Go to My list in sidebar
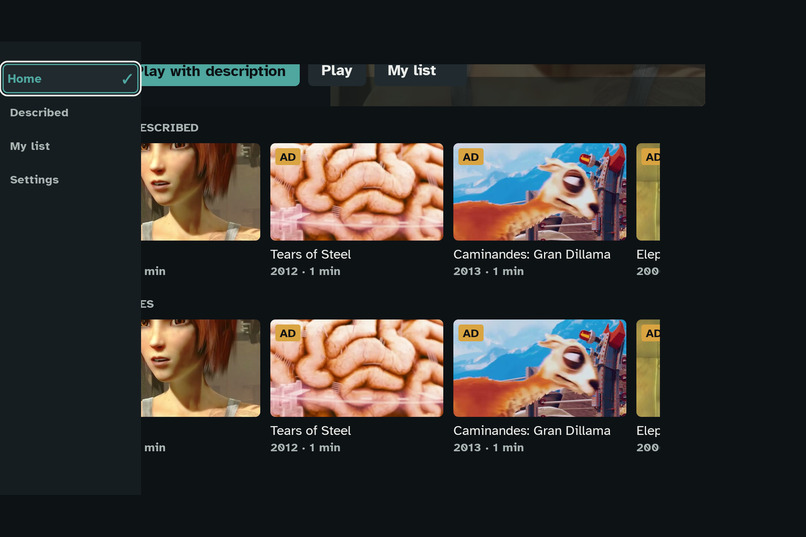 [30, 146]
